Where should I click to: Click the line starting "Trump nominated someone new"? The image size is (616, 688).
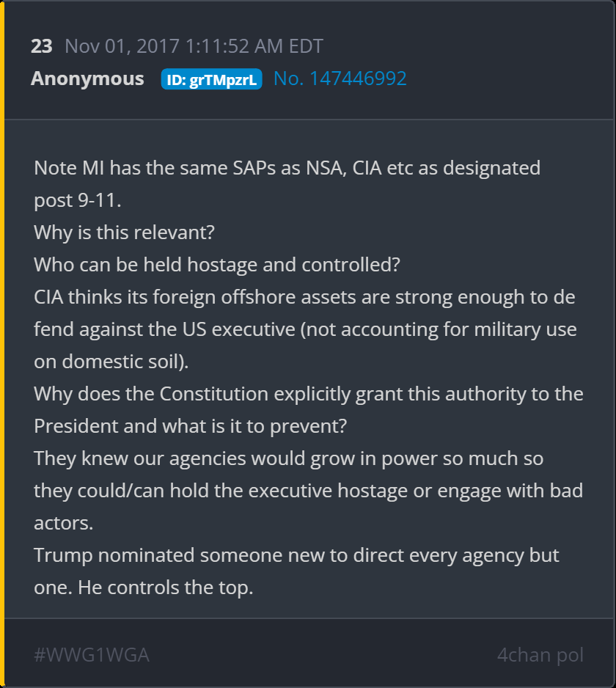pos(296,555)
